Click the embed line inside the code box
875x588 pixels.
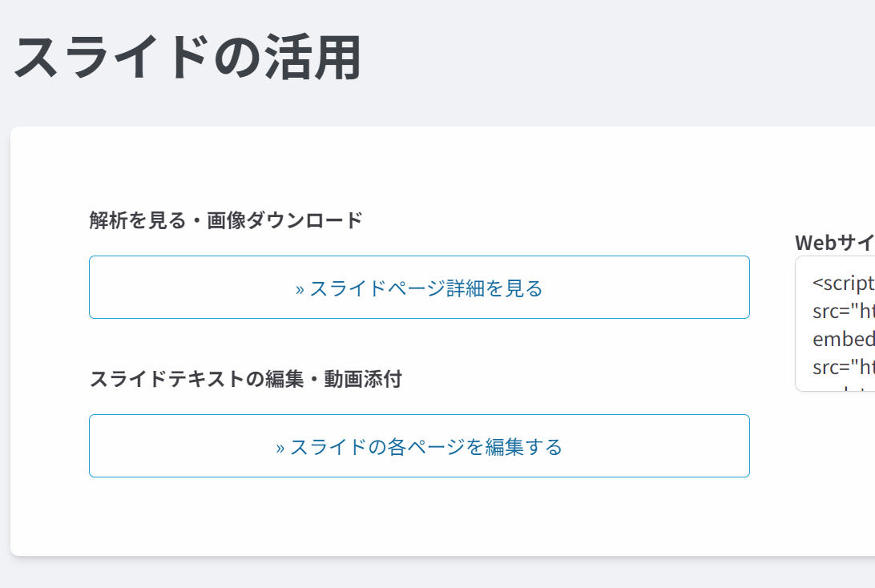843,339
